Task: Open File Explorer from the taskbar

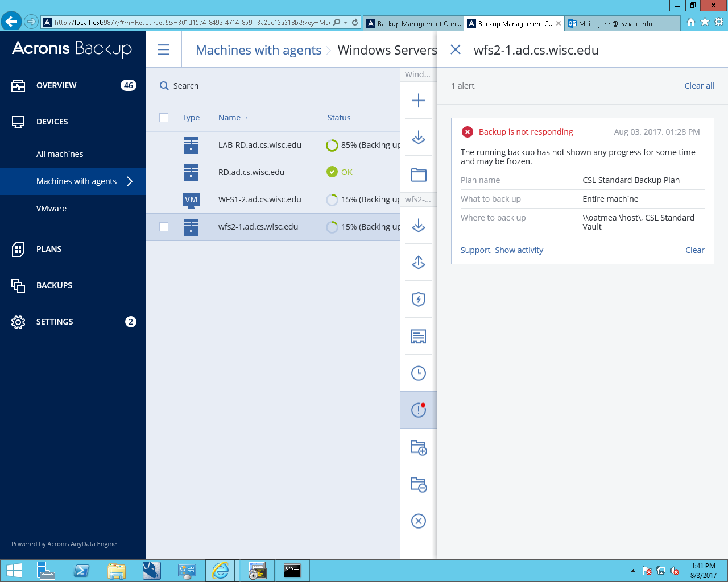Action: click(117, 571)
